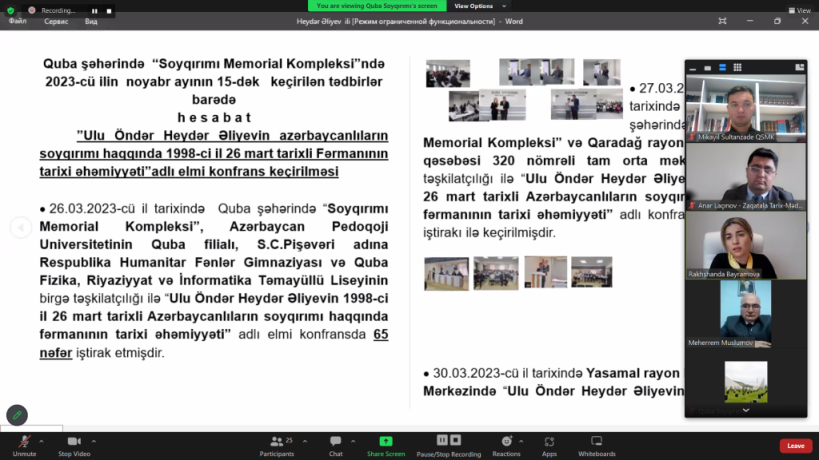Viewport: 819px width, 460px height.
Task: Click top-left meeting photo in document
Action: coord(448,73)
